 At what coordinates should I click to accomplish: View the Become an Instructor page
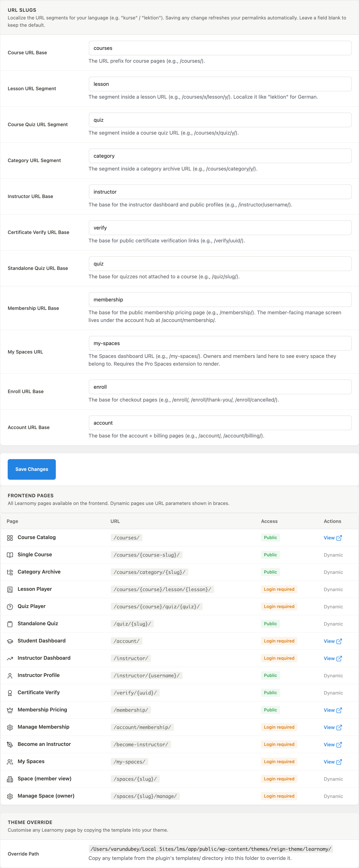333,744
